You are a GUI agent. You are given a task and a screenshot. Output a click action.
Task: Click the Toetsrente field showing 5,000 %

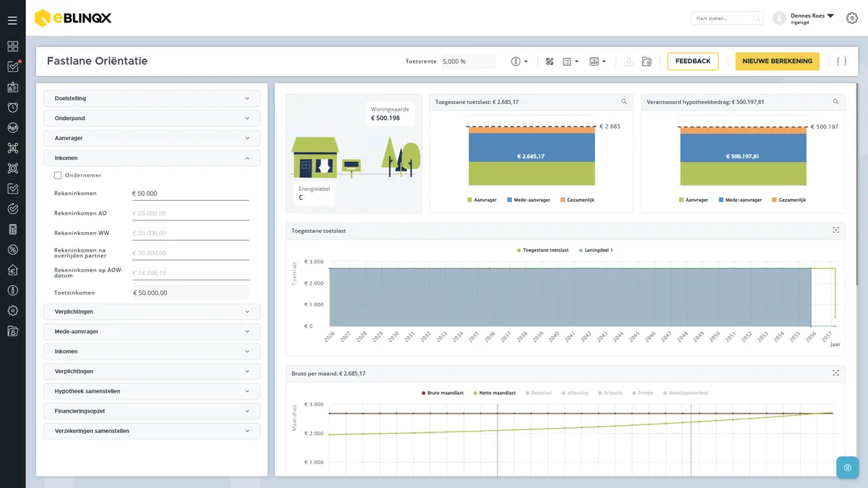tap(469, 61)
